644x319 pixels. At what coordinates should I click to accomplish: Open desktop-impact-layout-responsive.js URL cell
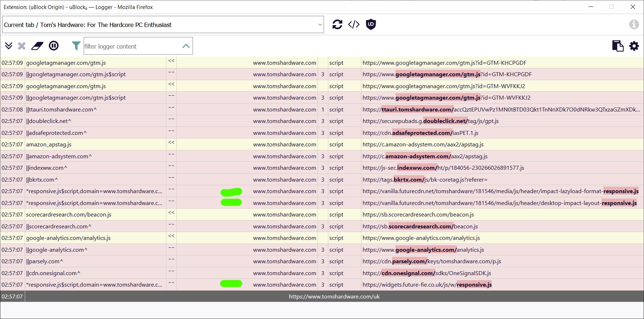pos(502,203)
